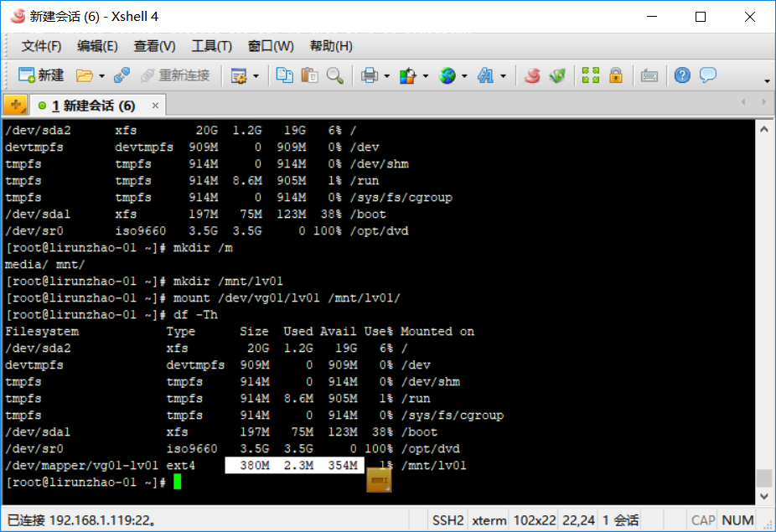Open the Window (窗口) menu
This screenshot has width=776, height=532.
click(271, 46)
